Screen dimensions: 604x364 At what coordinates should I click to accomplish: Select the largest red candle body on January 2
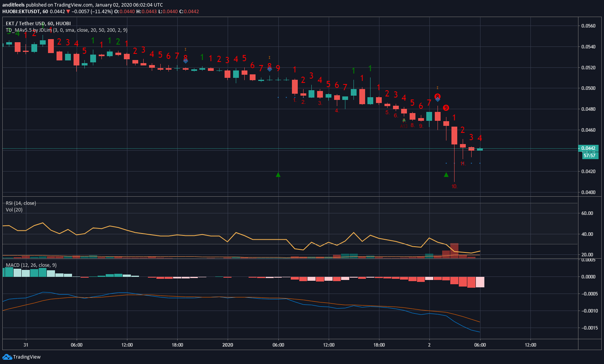[x=455, y=136]
